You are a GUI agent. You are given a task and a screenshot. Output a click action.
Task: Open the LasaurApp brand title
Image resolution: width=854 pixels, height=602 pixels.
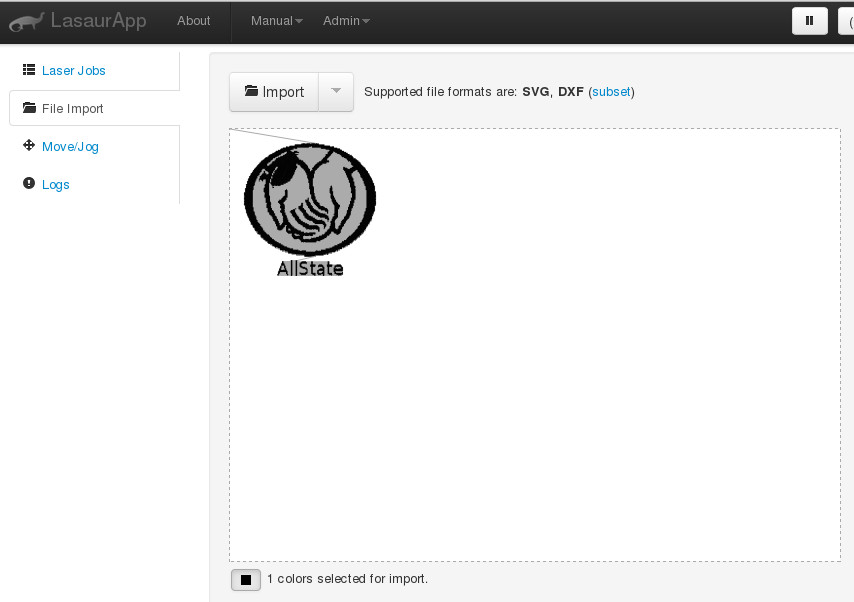click(99, 21)
